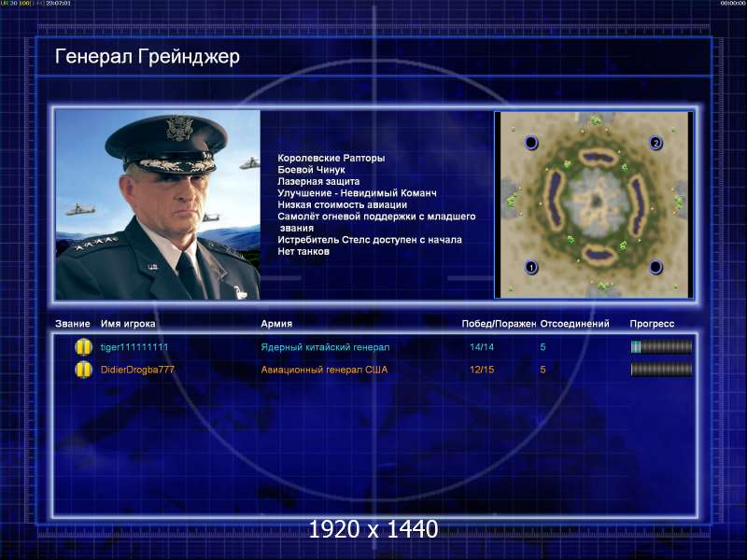Screen dimensions: 747x560
Task: Click the General Granger portrait image
Action: [158, 204]
